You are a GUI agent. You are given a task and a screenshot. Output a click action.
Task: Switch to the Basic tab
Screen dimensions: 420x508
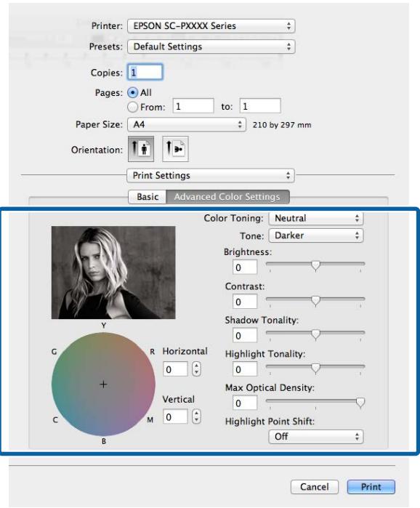[x=148, y=197]
